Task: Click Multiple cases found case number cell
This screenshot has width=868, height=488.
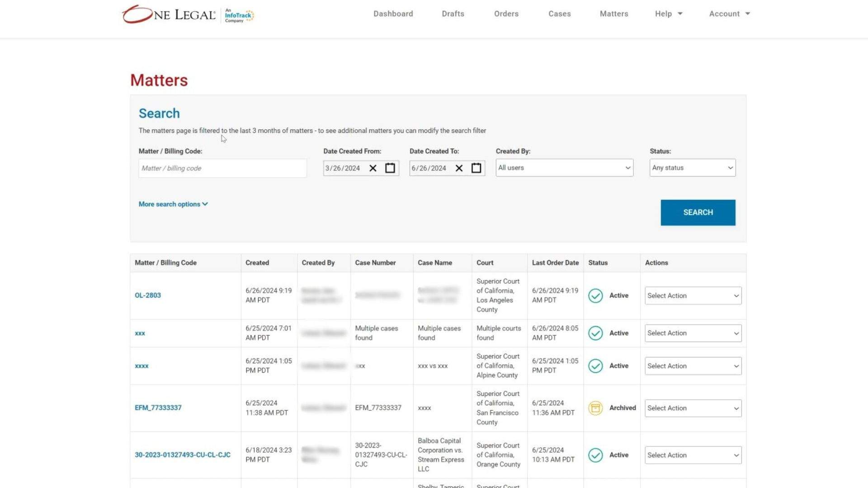Action: pos(377,333)
